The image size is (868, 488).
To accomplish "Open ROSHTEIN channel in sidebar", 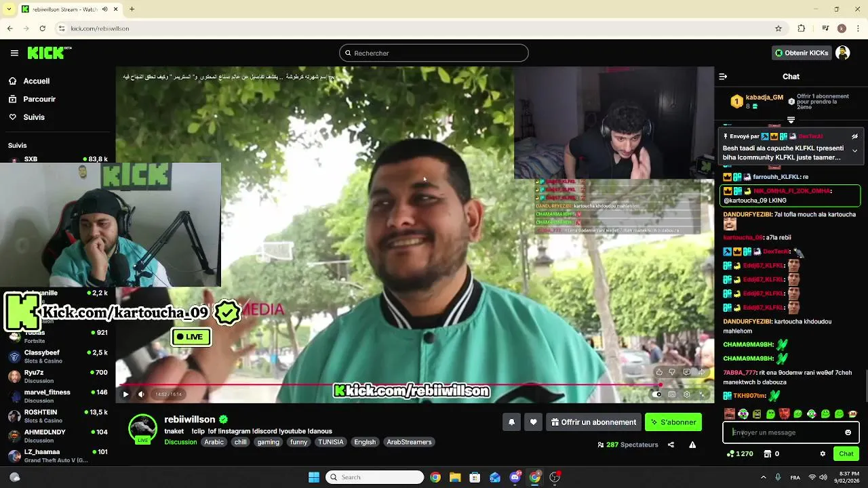I will click(x=57, y=415).
